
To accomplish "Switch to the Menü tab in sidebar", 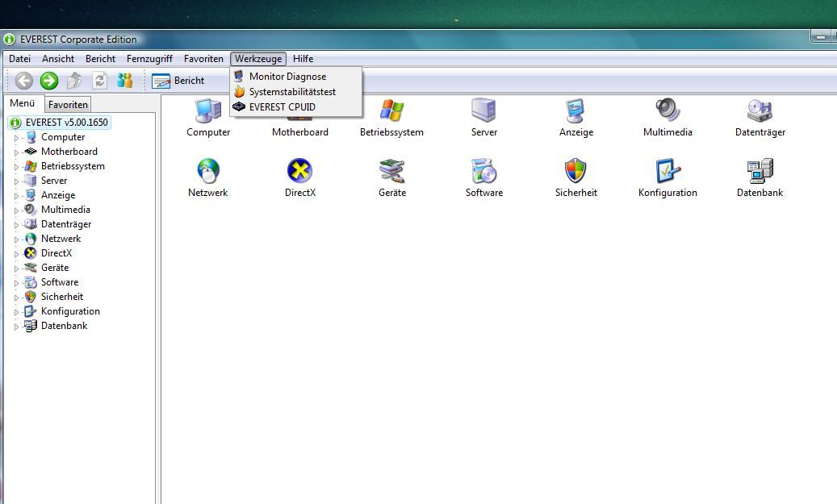I will tap(23, 103).
